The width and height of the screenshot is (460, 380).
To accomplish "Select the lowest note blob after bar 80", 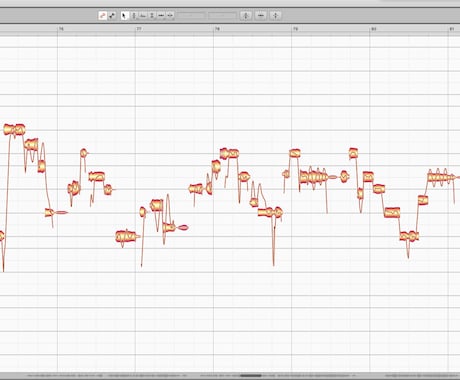I will [x=409, y=236].
